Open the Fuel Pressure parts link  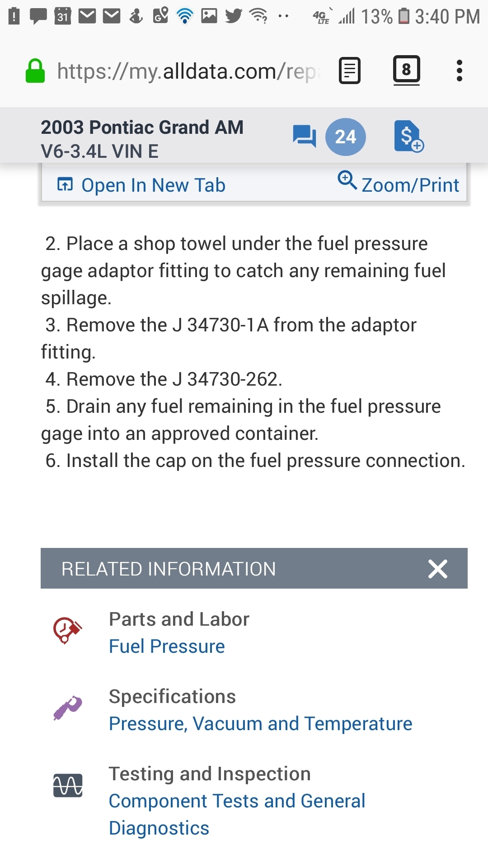(x=167, y=646)
